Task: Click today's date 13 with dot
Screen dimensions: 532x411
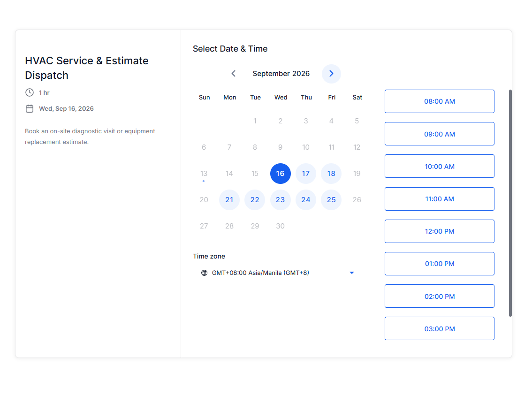Action: click(204, 174)
